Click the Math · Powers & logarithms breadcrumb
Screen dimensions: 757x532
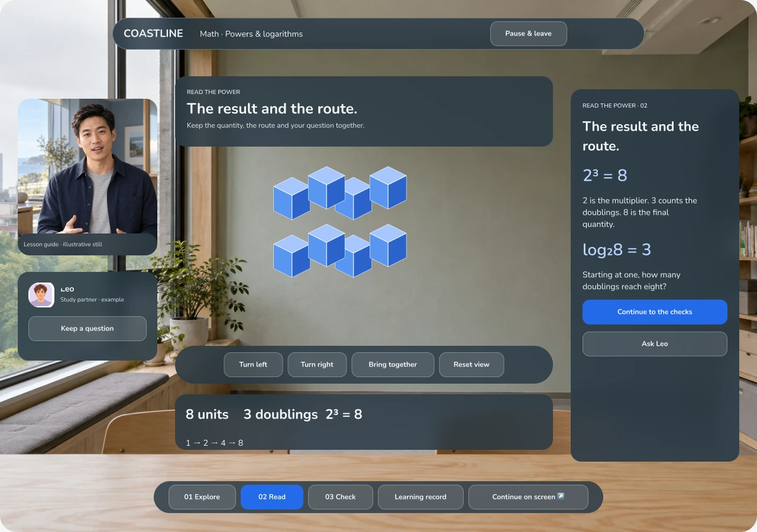click(x=251, y=34)
